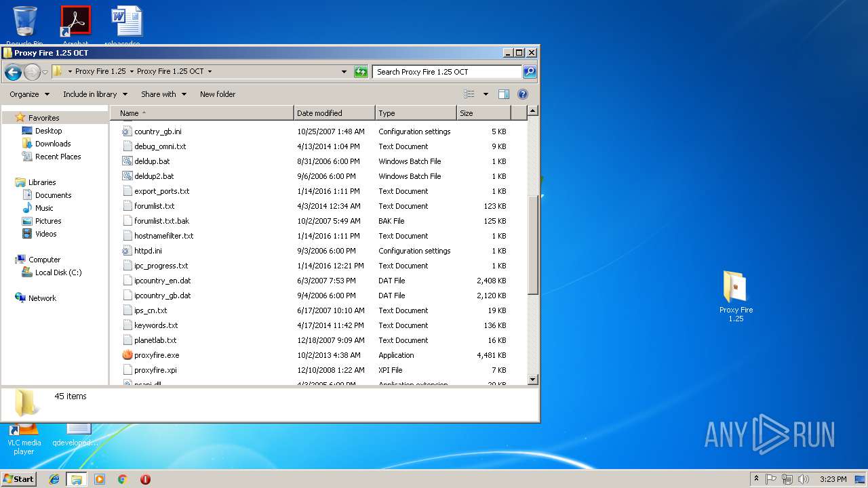The height and width of the screenshot is (488, 868).
Task: Open Action Center flag tray icon
Action: pyautogui.click(x=771, y=479)
